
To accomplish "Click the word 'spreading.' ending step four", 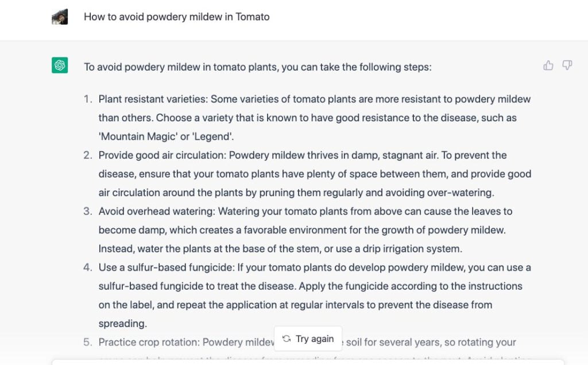I will pos(122,323).
